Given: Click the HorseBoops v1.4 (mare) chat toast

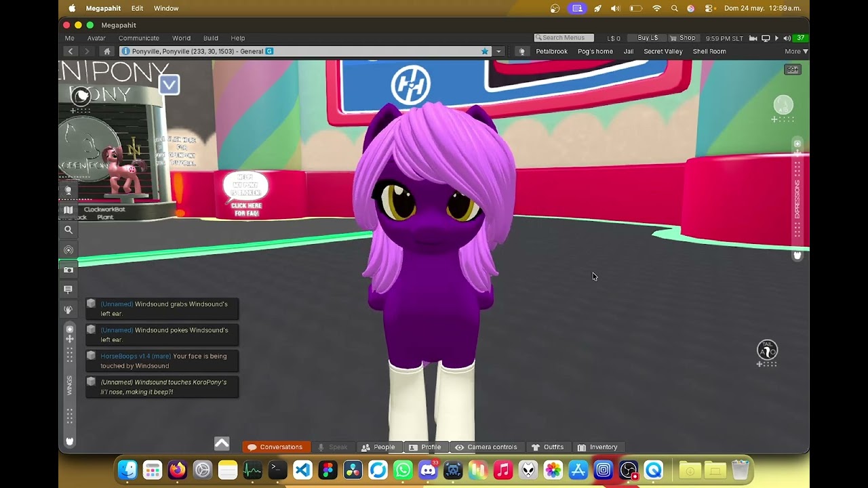Looking at the screenshot, I should pos(161,361).
